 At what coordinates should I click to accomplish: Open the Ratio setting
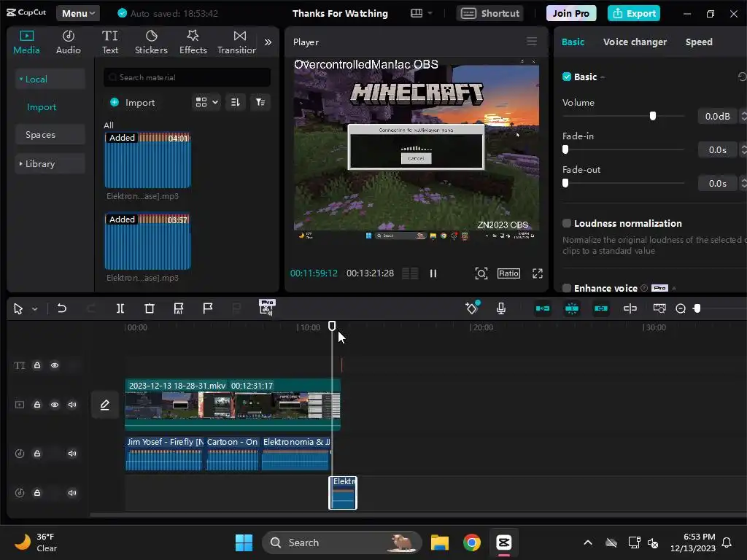point(508,273)
